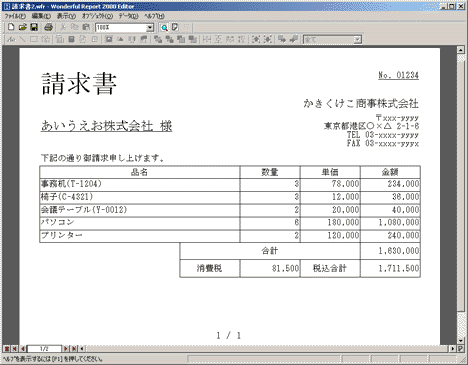
Task: Expand the 100% zoom dropdown
Action: pyautogui.click(x=150, y=28)
